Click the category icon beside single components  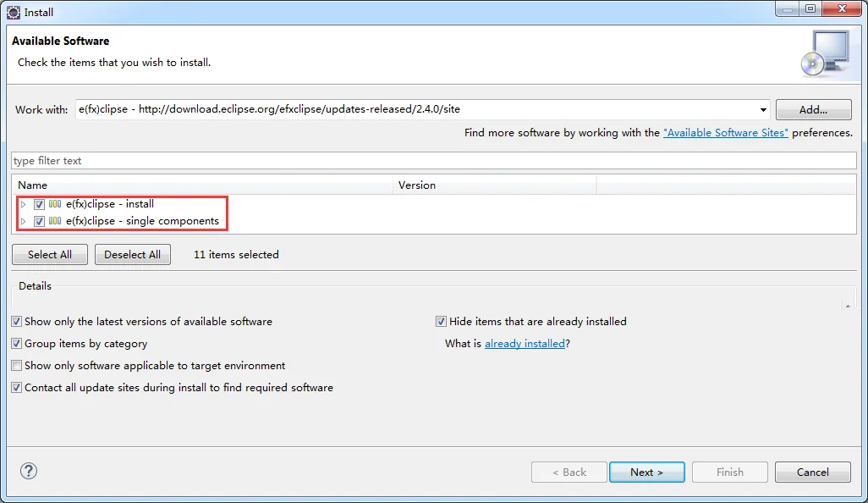pyautogui.click(x=55, y=220)
